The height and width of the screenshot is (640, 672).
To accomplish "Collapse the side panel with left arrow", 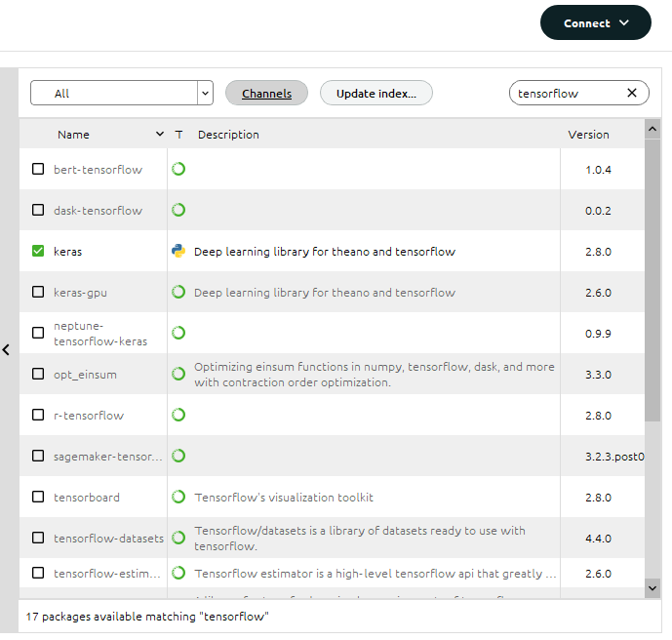I will (x=6, y=350).
